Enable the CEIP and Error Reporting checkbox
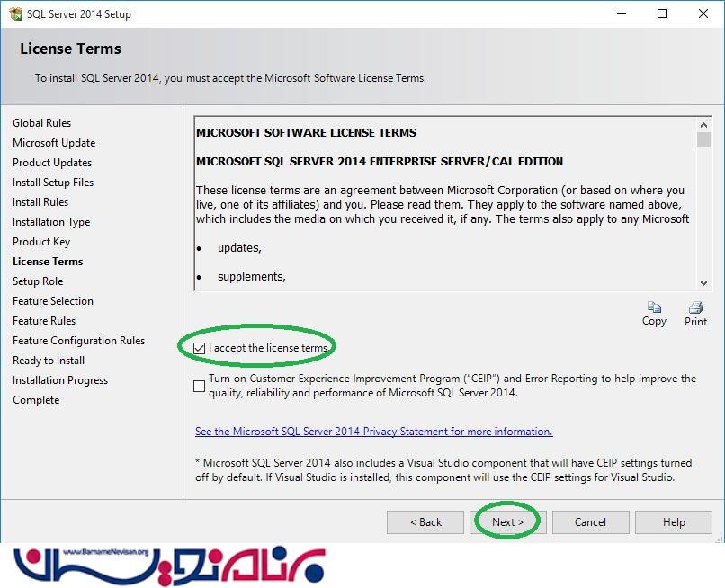 (x=200, y=386)
